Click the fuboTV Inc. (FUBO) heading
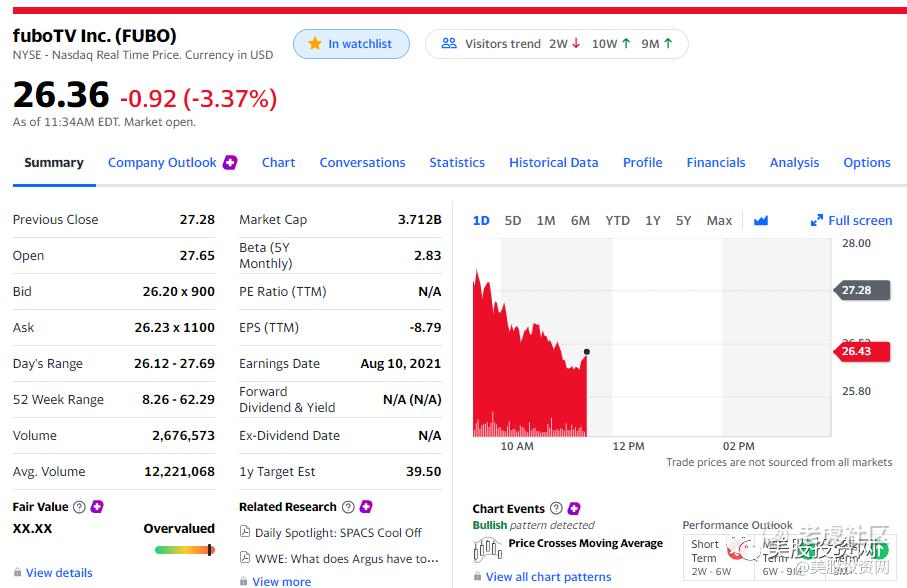The width and height of the screenshot is (907, 588). [94, 36]
